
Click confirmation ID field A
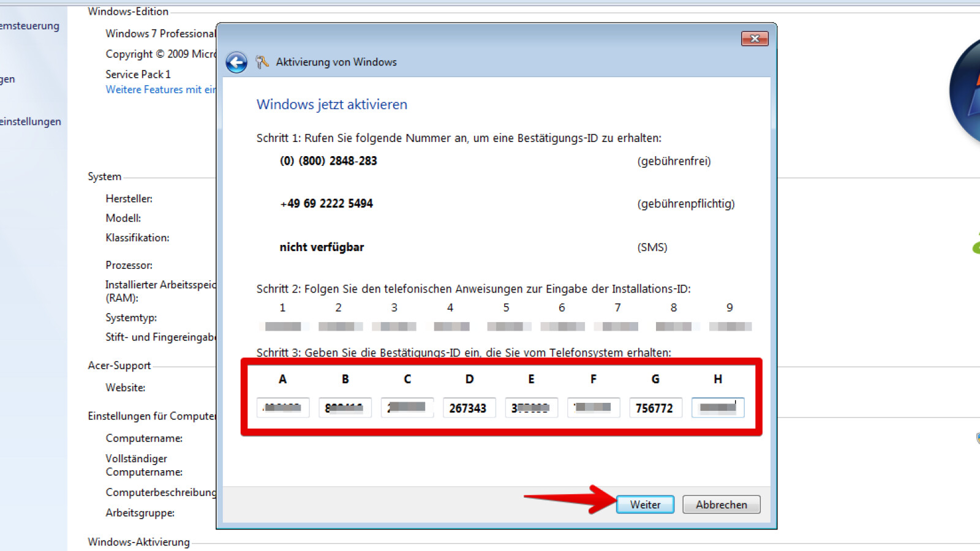[x=283, y=408]
